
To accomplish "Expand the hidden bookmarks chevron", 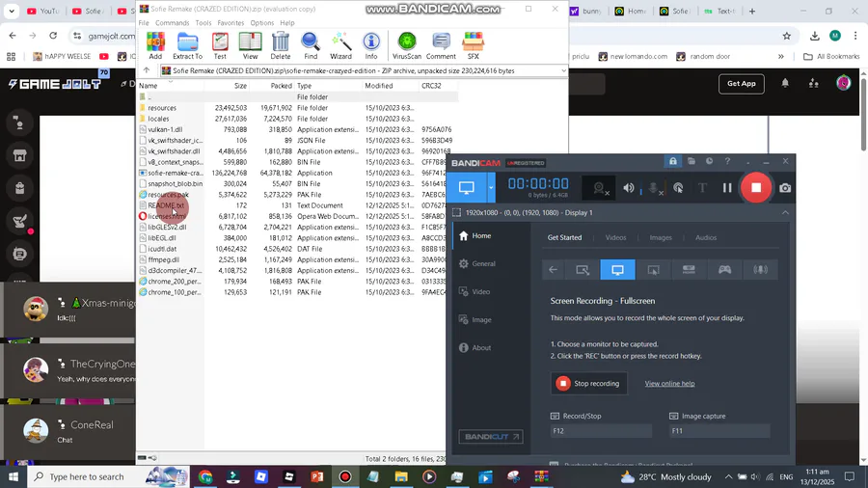I will point(781,57).
